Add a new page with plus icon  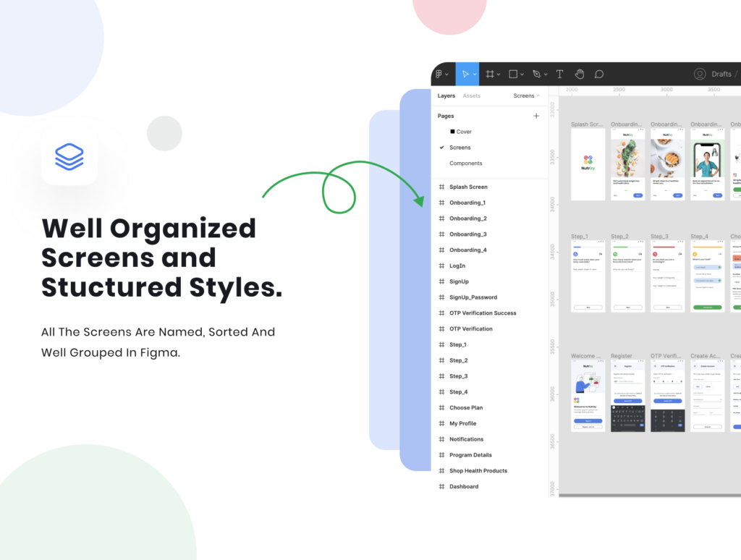click(536, 116)
